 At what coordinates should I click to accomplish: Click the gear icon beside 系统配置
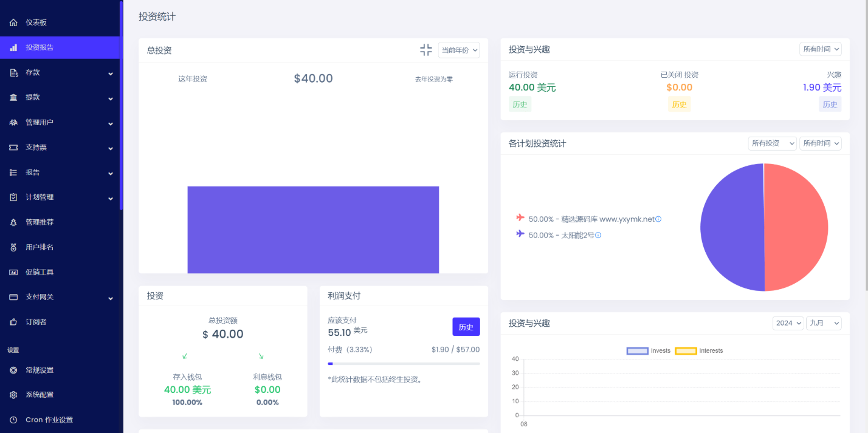[x=13, y=395]
